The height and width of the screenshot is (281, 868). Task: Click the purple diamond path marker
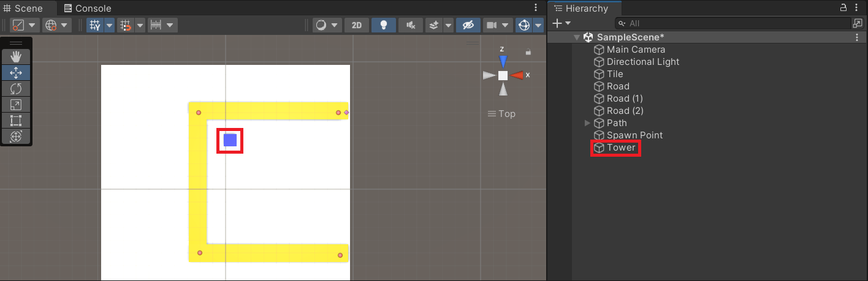[x=346, y=113]
